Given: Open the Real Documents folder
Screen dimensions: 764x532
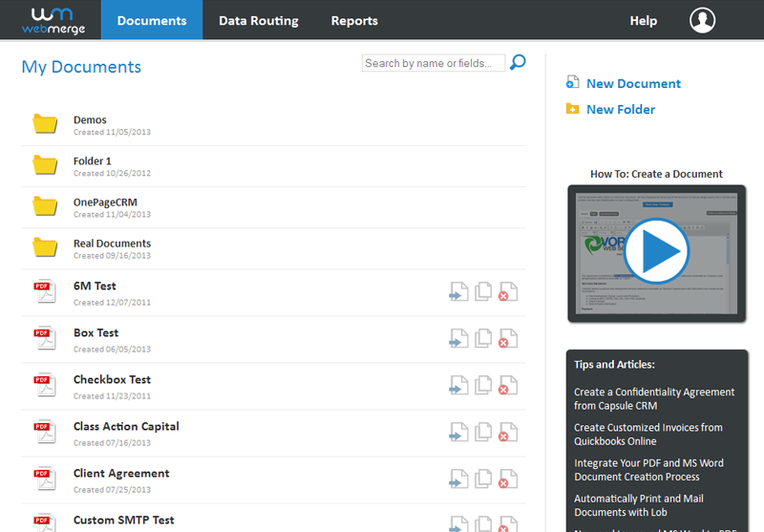Looking at the screenshot, I should (112, 244).
